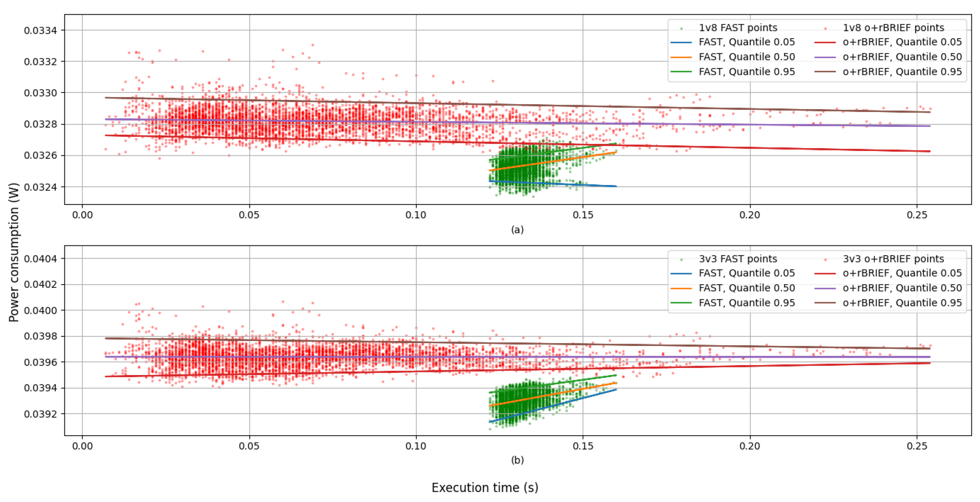Click the y-axis tick label 0.0394
The width and height of the screenshot is (980, 502).
click(41, 388)
